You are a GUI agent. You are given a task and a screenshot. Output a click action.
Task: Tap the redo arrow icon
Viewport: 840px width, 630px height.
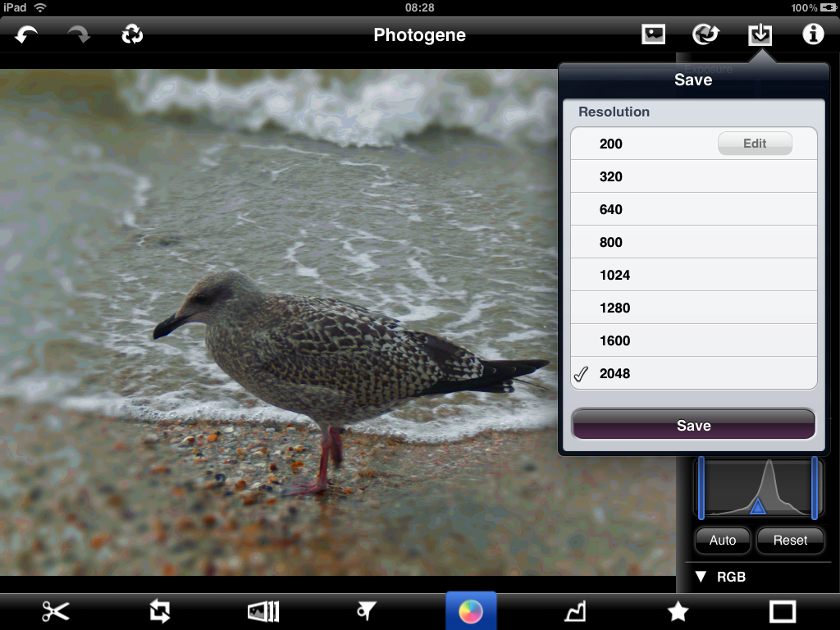click(79, 35)
